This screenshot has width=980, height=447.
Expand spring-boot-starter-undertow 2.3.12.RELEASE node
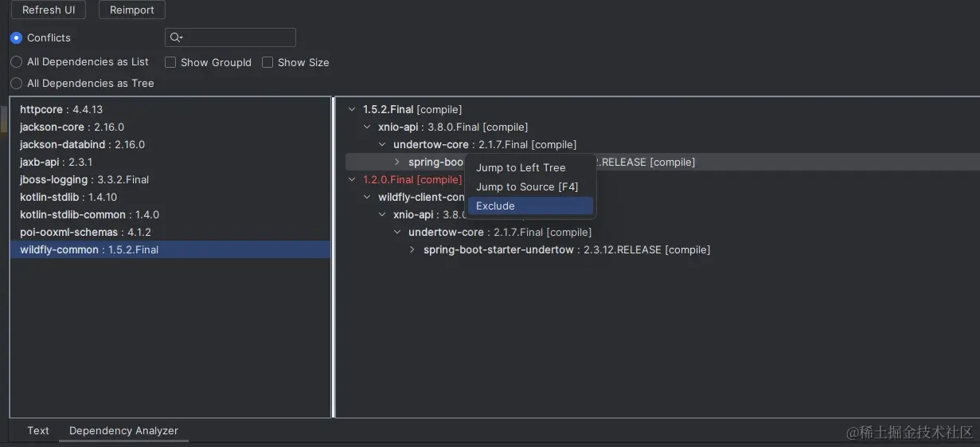click(x=412, y=249)
